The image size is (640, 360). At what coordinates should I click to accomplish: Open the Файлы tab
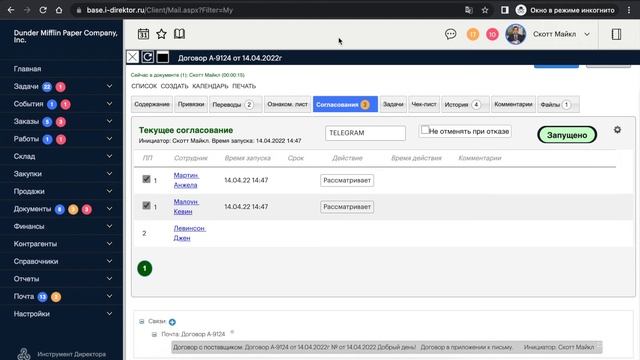pyautogui.click(x=558, y=104)
